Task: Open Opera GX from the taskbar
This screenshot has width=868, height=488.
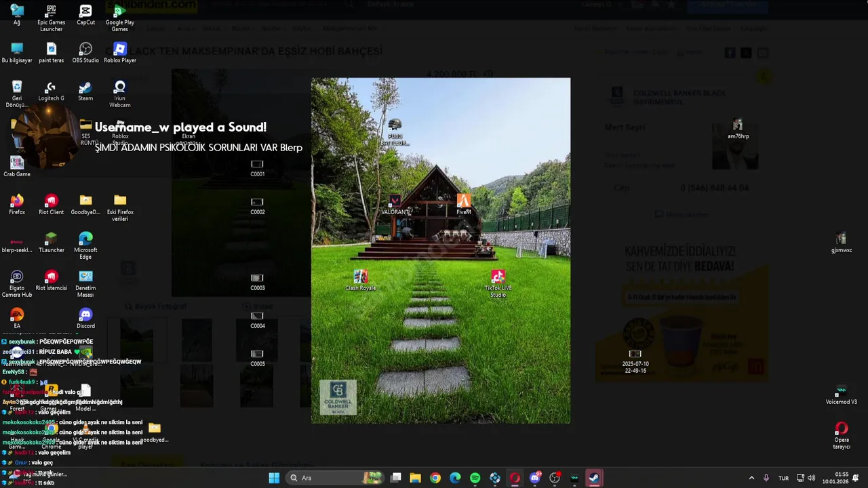Action: tap(515, 478)
